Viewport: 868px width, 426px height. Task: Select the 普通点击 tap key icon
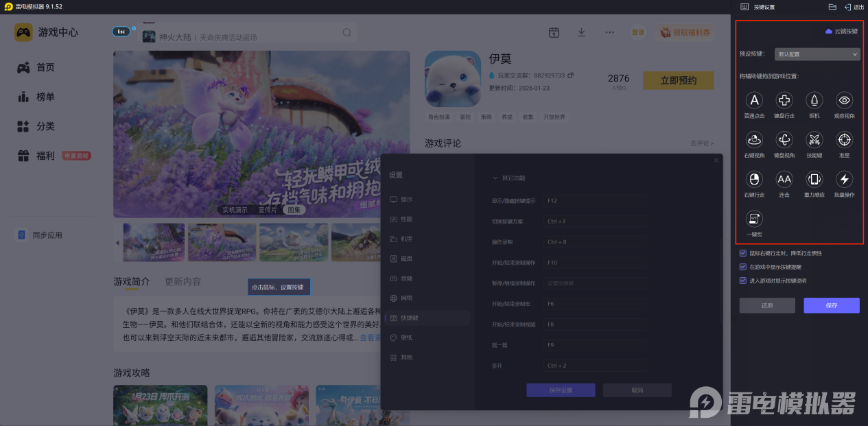click(x=754, y=100)
